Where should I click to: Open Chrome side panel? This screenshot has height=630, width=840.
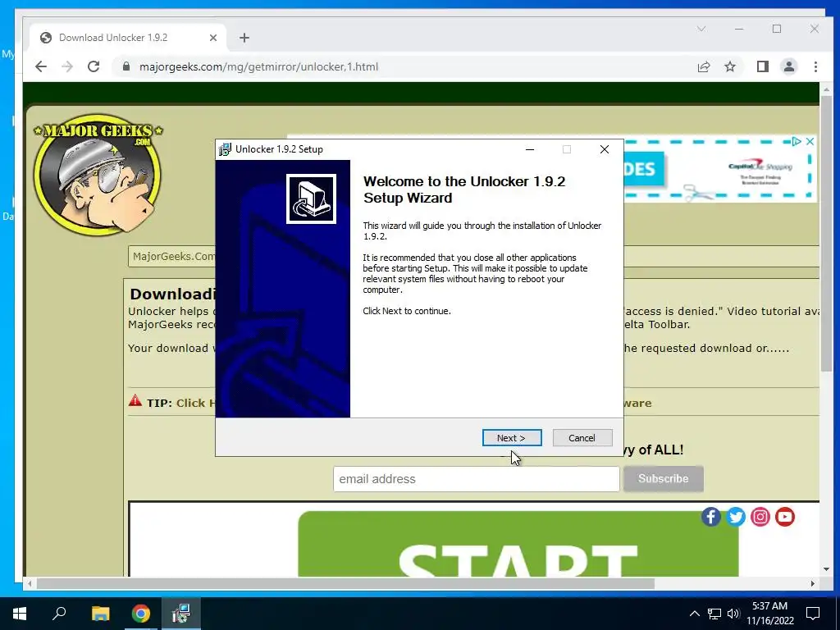click(762, 66)
